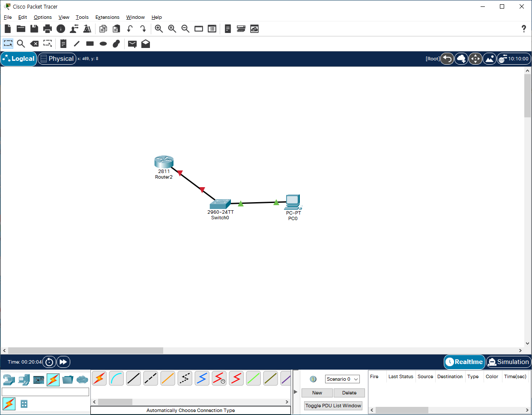This screenshot has width=532, height=415.
Task: Add a complex PDU with open envelope
Action: click(x=146, y=44)
